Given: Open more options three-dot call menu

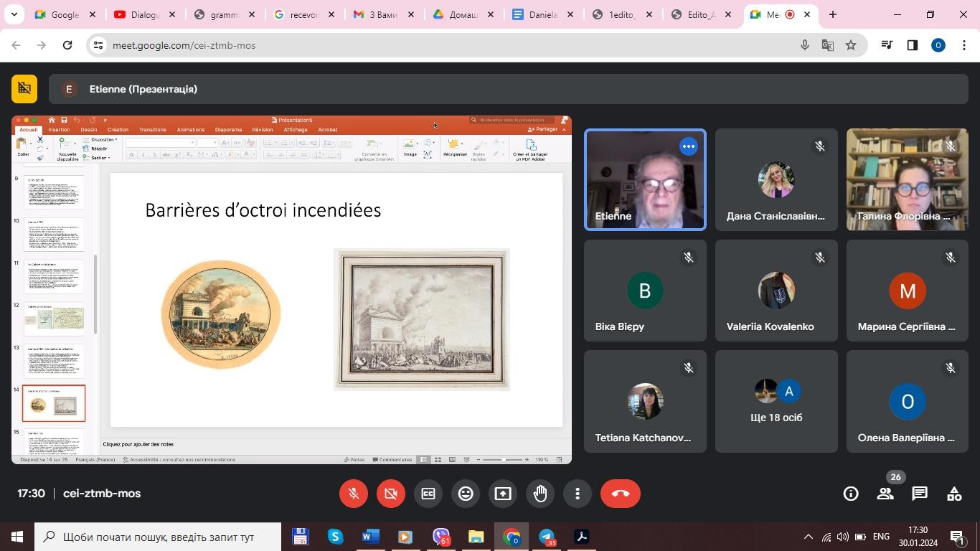Looking at the screenshot, I should point(578,494).
